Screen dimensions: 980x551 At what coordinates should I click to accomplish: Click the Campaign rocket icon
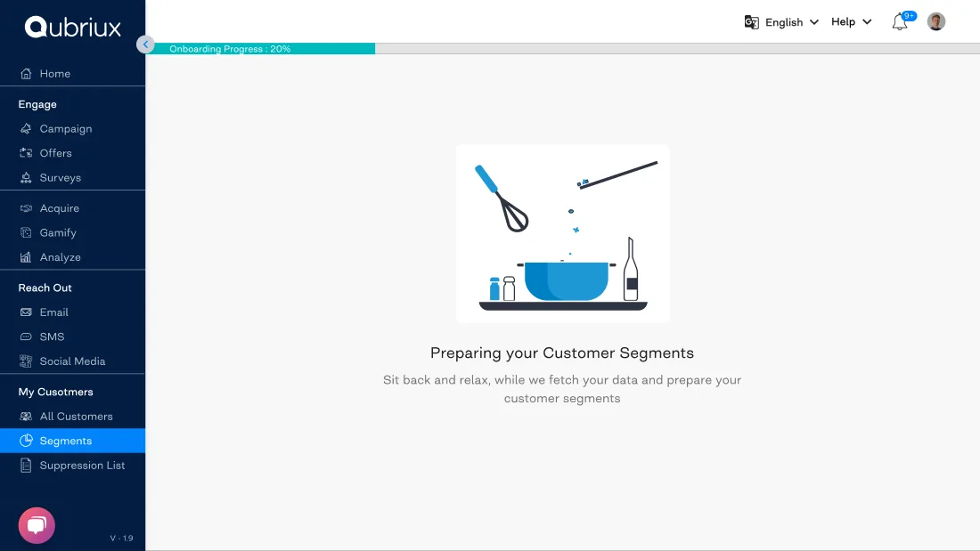26,129
